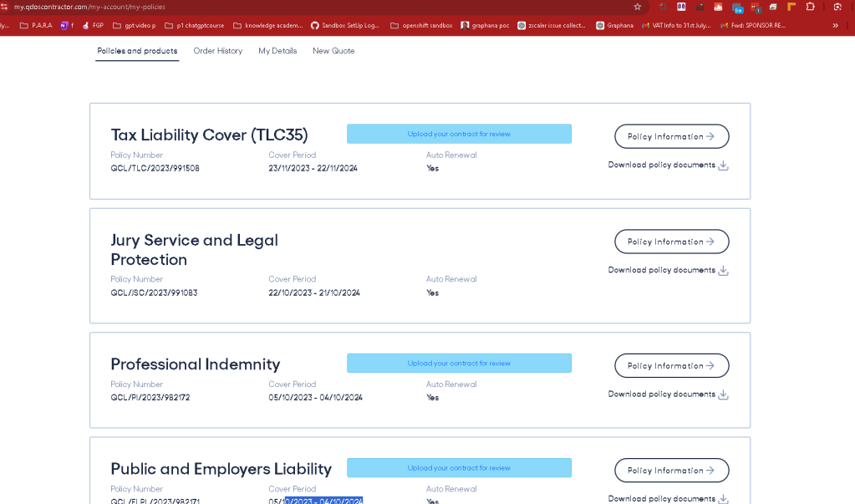Show more bookmarks with the double chevron

coord(835,26)
